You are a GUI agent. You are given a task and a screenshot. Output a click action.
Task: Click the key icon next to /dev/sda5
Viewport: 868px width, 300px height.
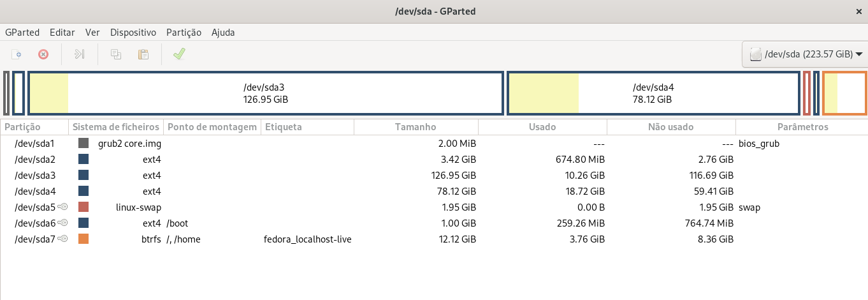coord(62,207)
